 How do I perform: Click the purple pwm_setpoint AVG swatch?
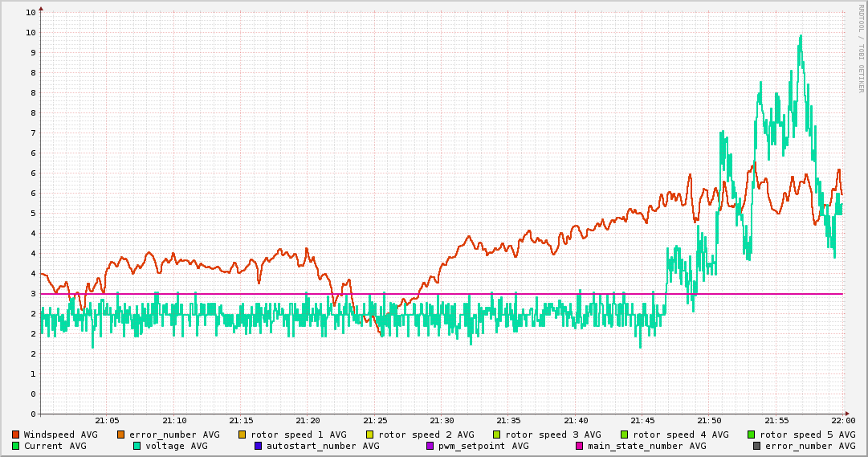pos(430,446)
